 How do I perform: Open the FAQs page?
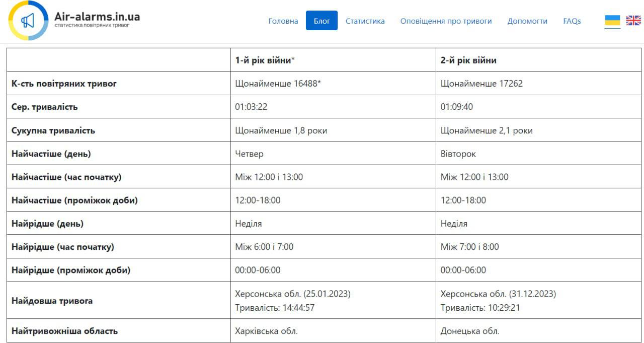(572, 21)
